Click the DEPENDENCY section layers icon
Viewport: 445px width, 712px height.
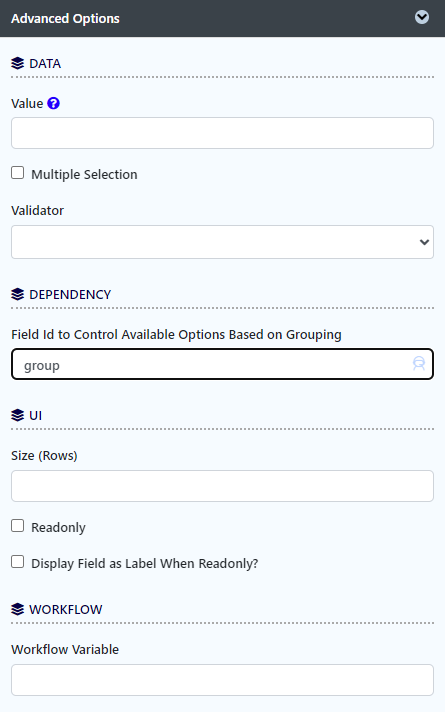(17, 295)
